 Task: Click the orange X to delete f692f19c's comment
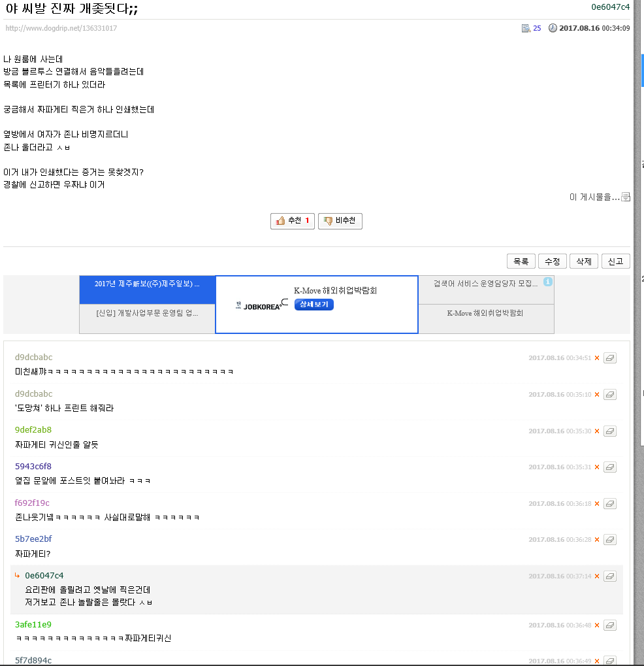coord(597,503)
